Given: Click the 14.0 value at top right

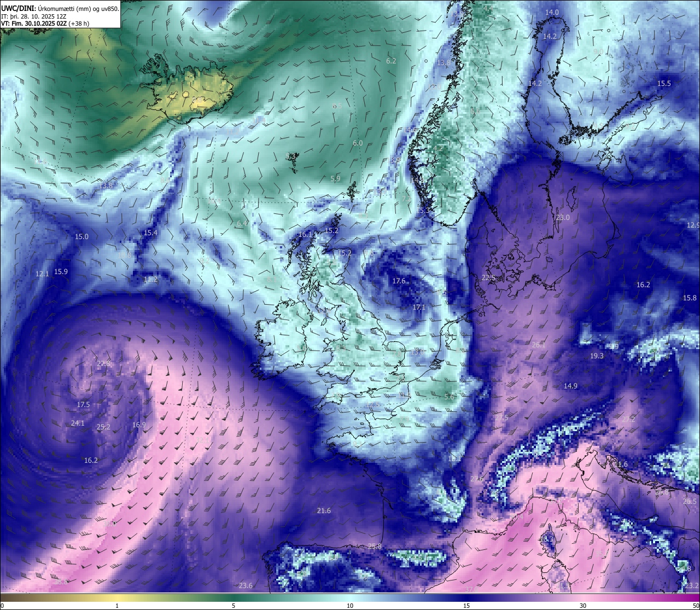Looking at the screenshot, I should pos(552,12).
